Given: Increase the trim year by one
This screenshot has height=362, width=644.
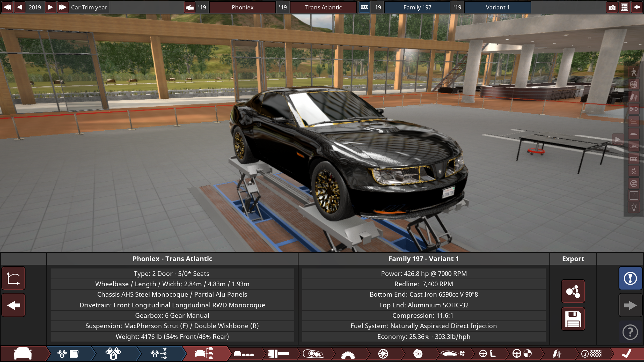Looking at the screenshot, I should [50, 7].
